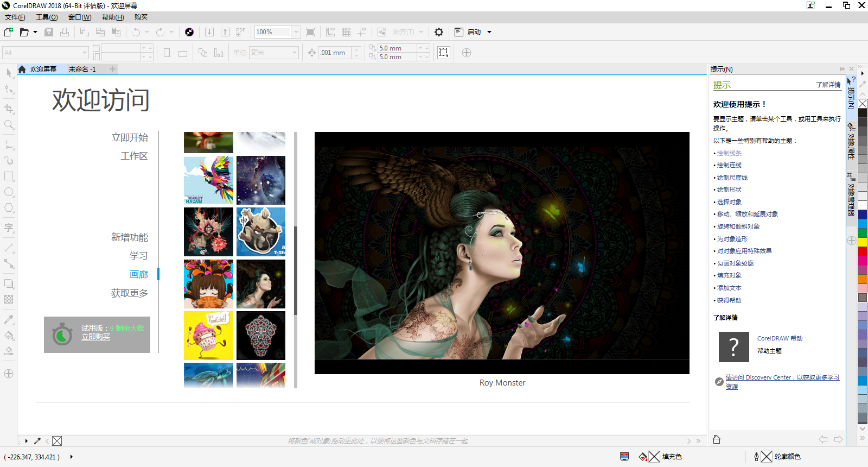Image resolution: width=868 pixels, height=467 pixels.
Task: Click the 了解详情 link in hints header
Action: point(828,85)
